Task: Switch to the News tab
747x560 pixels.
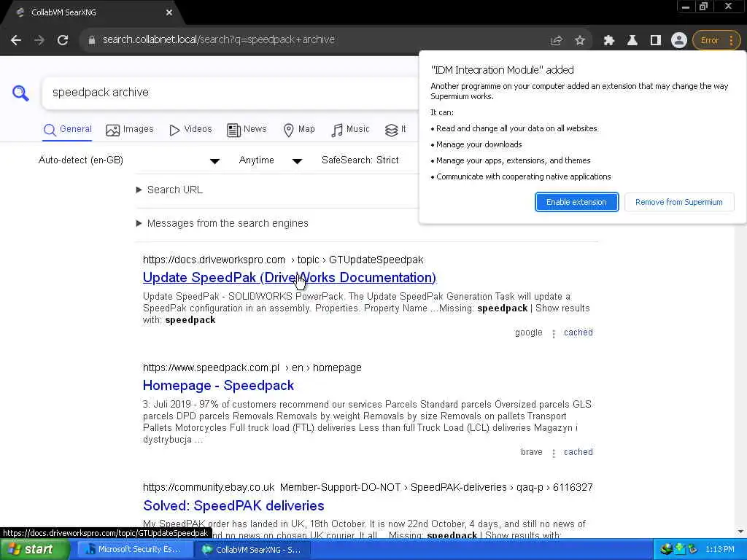Action: click(x=247, y=130)
